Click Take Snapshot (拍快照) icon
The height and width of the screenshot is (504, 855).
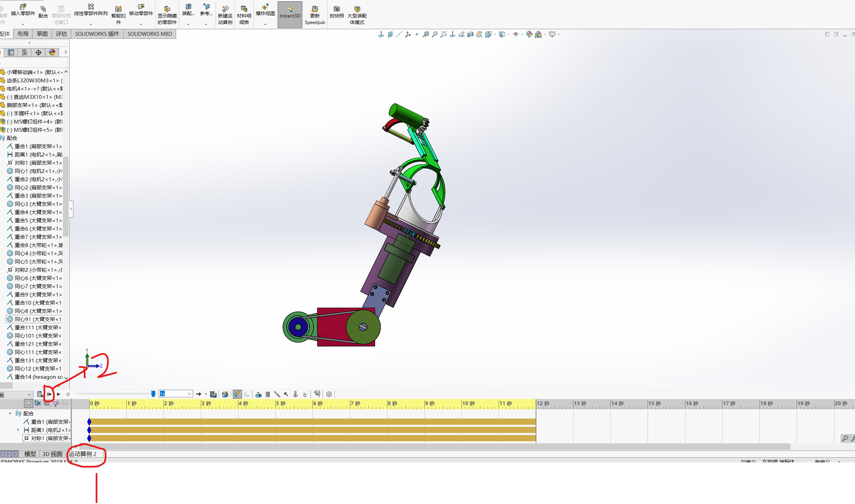tap(337, 12)
